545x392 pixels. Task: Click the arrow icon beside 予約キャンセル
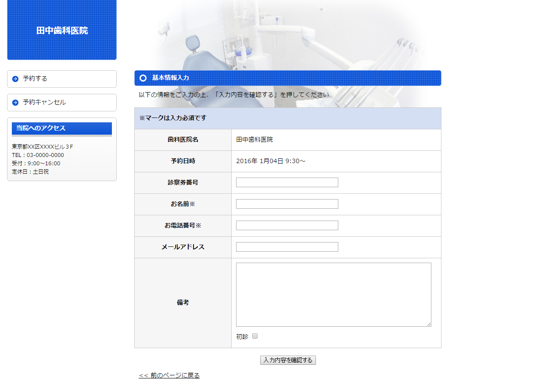pyautogui.click(x=15, y=103)
